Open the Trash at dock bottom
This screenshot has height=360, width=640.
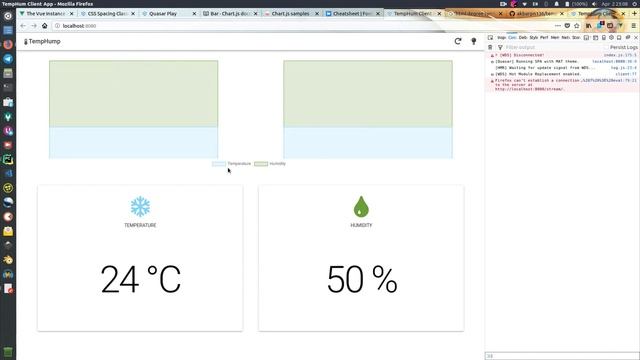tap(8, 352)
